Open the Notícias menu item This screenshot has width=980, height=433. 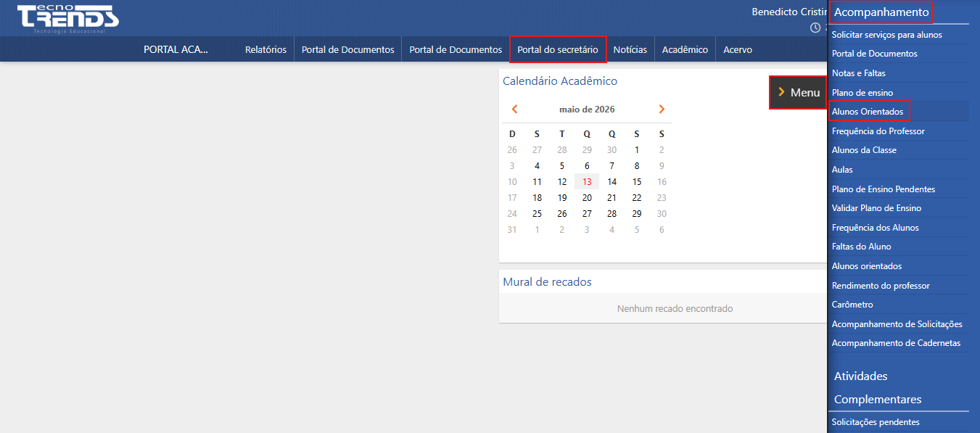[630, 49]
